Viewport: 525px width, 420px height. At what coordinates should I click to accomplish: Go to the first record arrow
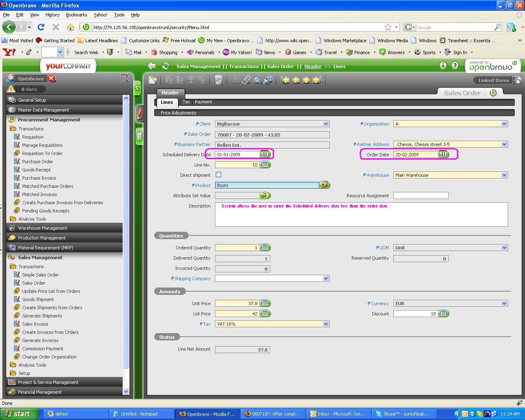285,80
